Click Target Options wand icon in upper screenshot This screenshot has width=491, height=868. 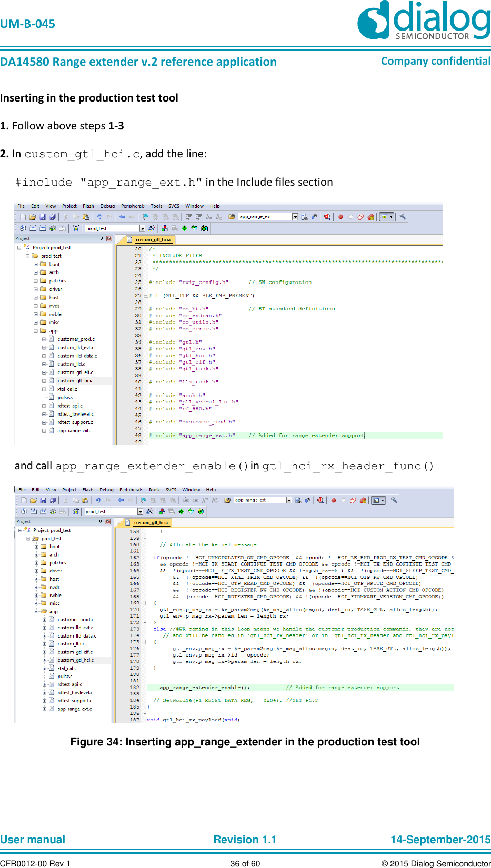[x=152, y=228]
